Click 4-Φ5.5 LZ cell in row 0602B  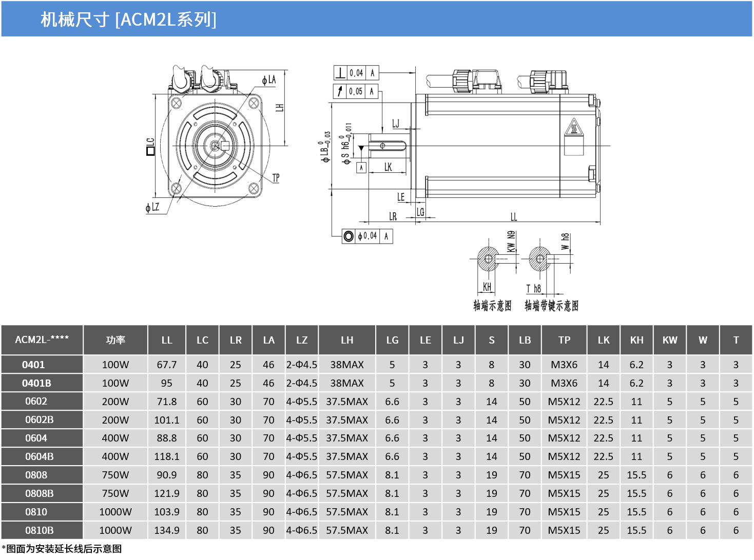click(302, 419)
